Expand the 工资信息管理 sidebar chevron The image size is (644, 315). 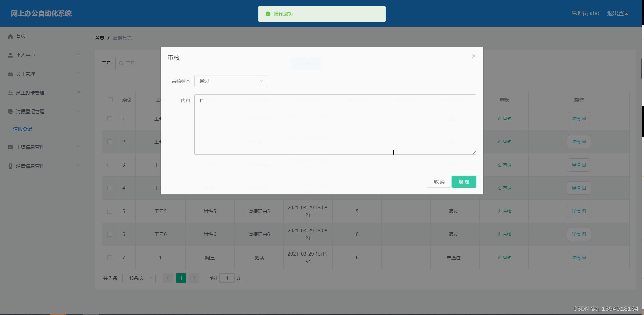tap(78, 146)
